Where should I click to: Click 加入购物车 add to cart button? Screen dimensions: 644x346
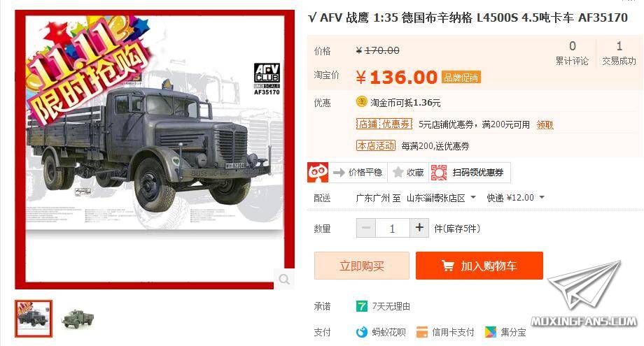pos(479,266)
